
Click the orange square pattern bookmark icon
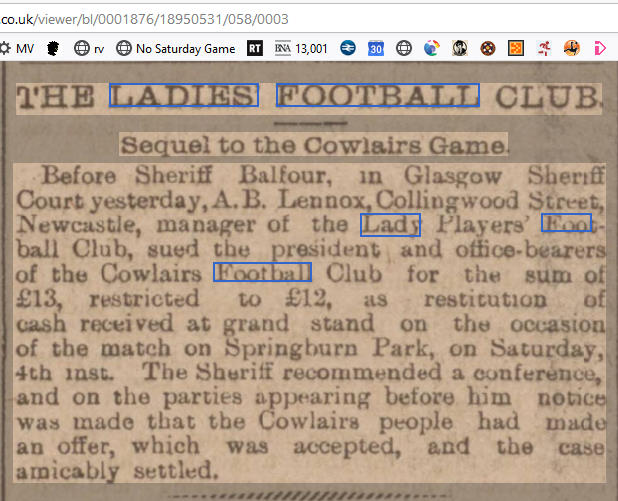tap(516, 48)
